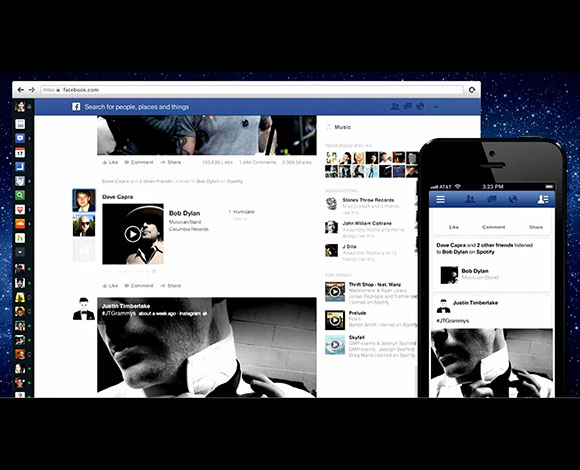
Task: Click the Facebook logo icon in header
Action: pos(76,107)
